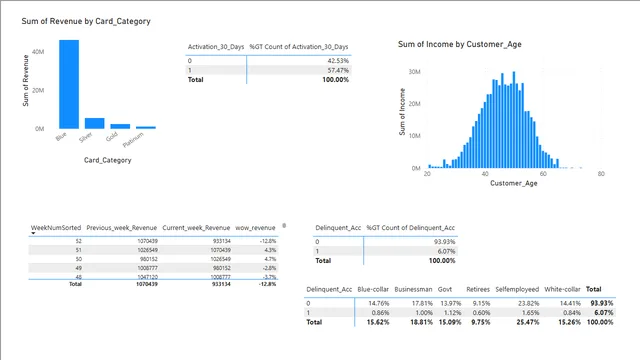This screenshot has height=360, width=640.
Task: Select the 1.12% Govt delinquent cell
Action: point(452,313)
